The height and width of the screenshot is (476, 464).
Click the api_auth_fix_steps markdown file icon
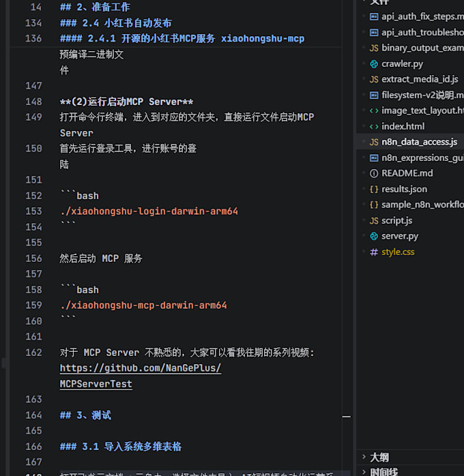[x=374, y=16]
